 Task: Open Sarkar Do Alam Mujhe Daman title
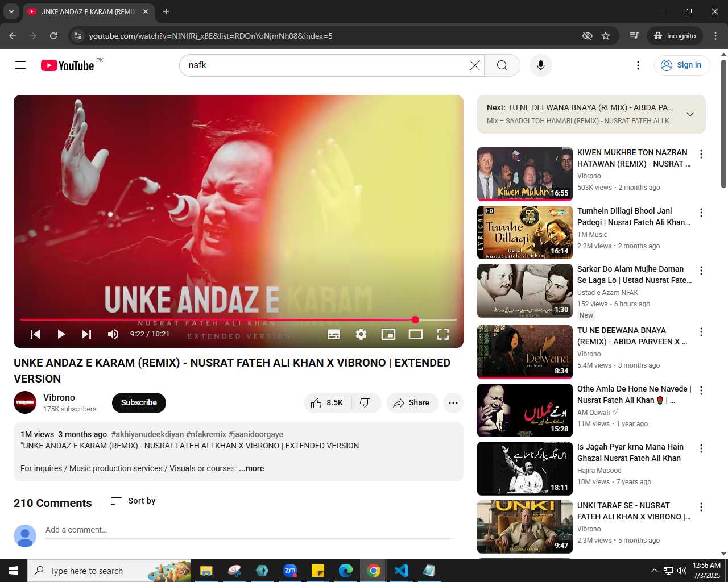[x=634, y=275]
